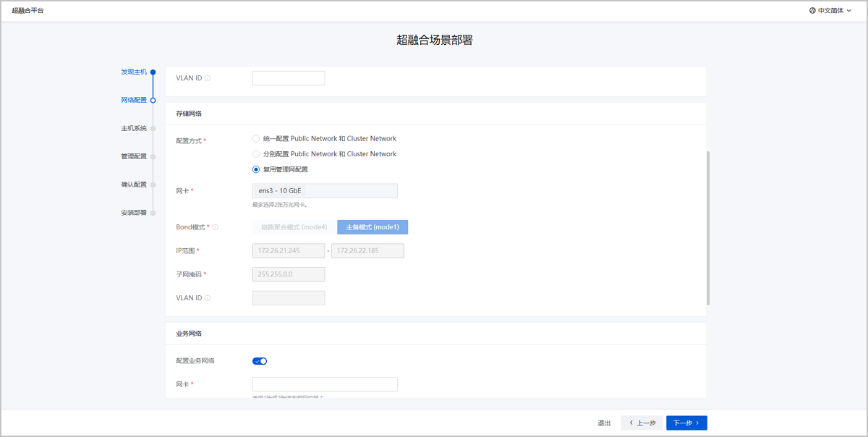Select 主备模式 (mode1) bond option
The image size is (868, 437).
coord(373,227)
